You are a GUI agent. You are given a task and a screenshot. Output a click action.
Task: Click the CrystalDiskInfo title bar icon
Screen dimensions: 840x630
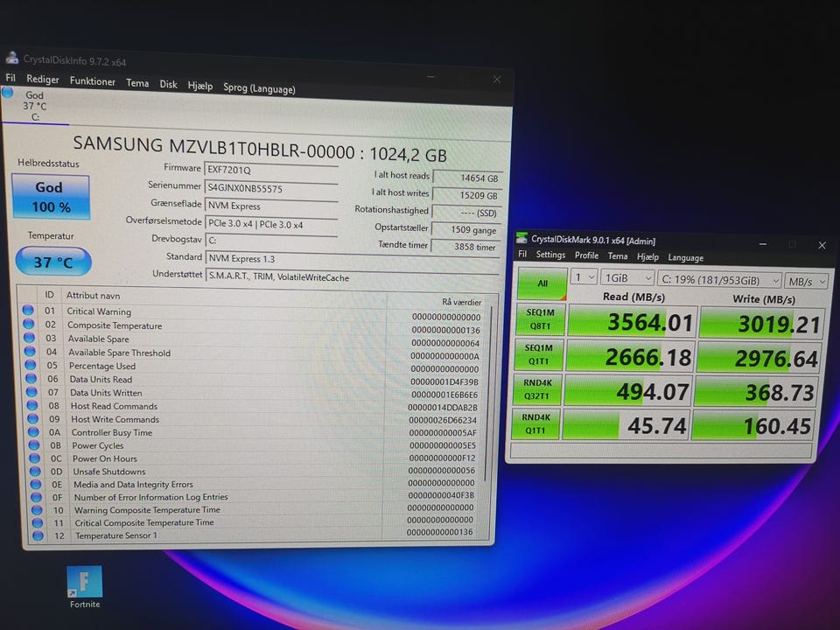(x=11, y=58)
